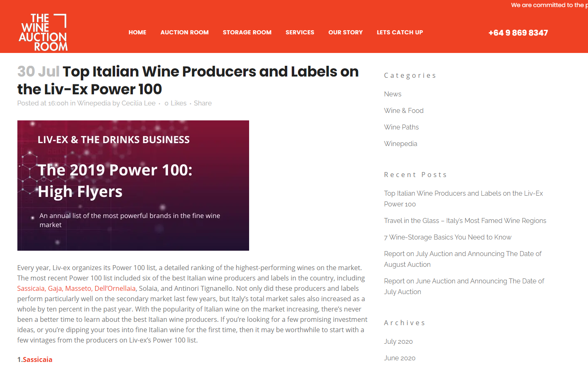Viewport: 588px width, 369px height.
Task: Click The Wine Auction Room logo
Action: [x=43, y=32]
